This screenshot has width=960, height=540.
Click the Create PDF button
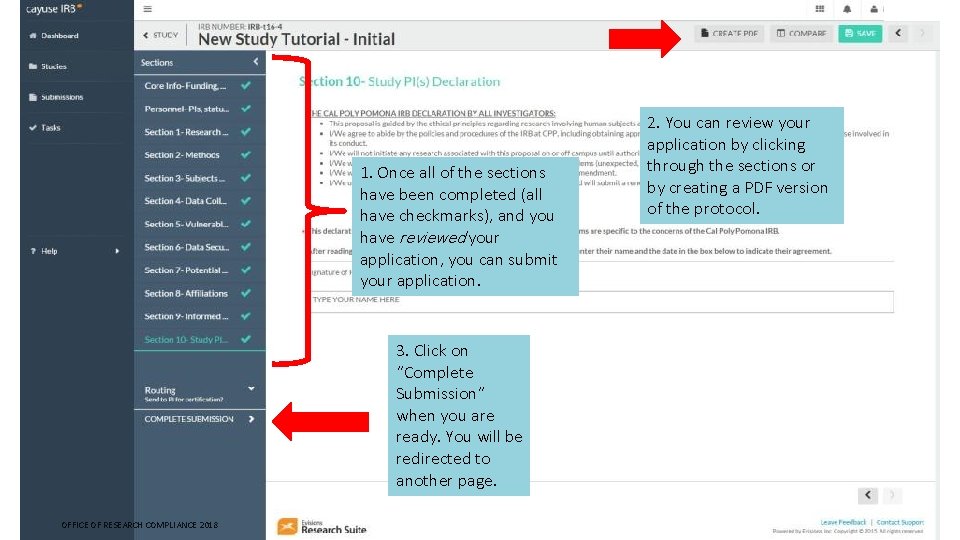click(729, 33)
